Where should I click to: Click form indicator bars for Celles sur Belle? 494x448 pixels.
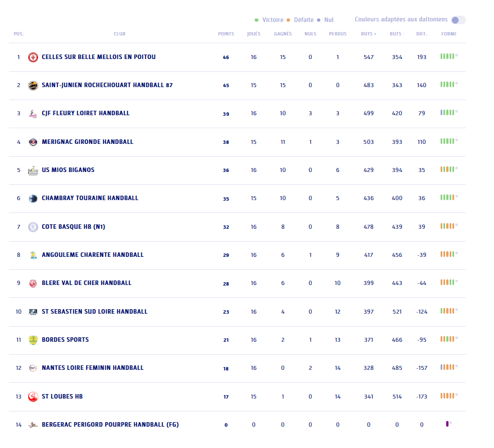(x=448, y=56)
